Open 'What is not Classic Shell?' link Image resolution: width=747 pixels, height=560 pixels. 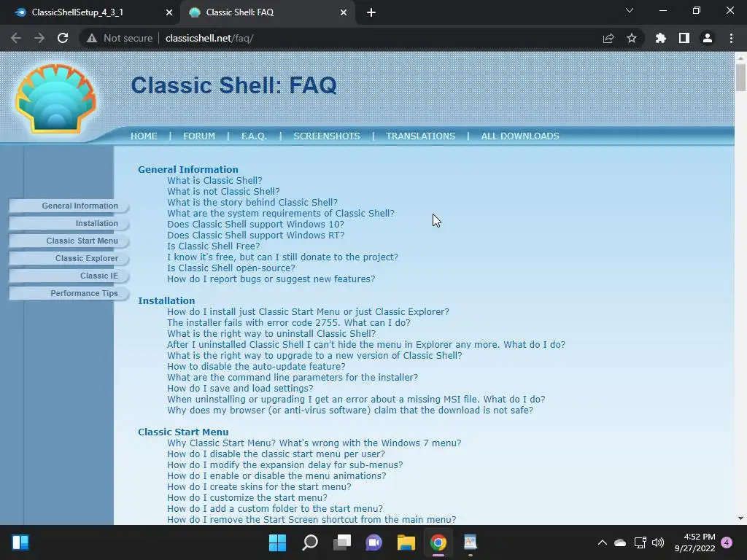[223, 192]
